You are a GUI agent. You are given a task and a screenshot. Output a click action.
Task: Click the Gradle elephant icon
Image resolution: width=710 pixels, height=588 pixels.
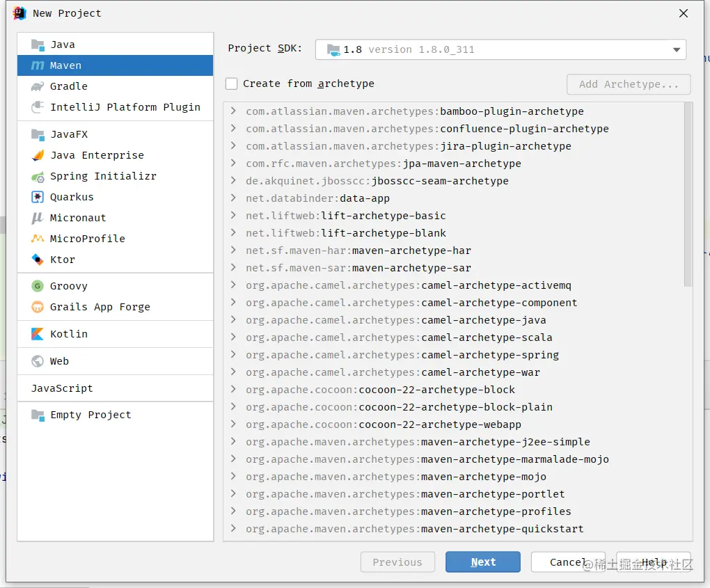point(38,86)
